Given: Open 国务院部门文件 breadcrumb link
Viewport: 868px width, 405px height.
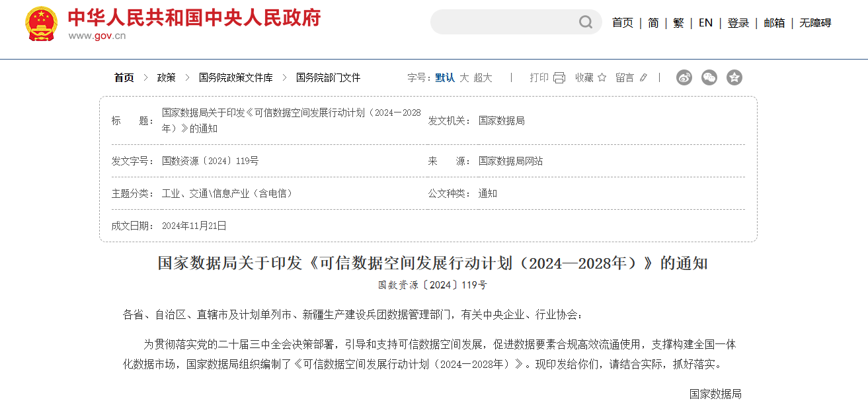Looking at the screenshot, I should pyautogui.click(x=328, y=77).
